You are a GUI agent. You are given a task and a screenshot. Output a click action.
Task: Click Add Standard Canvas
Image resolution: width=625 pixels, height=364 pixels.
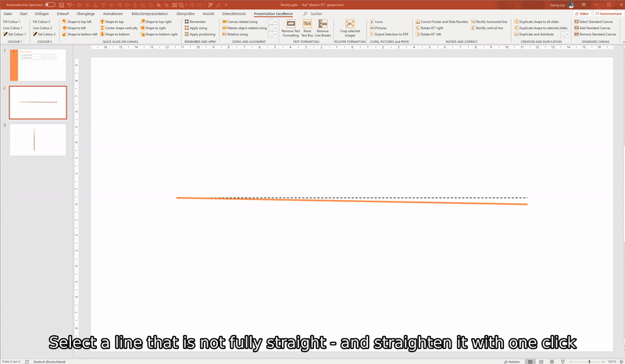tap(592, 28)
